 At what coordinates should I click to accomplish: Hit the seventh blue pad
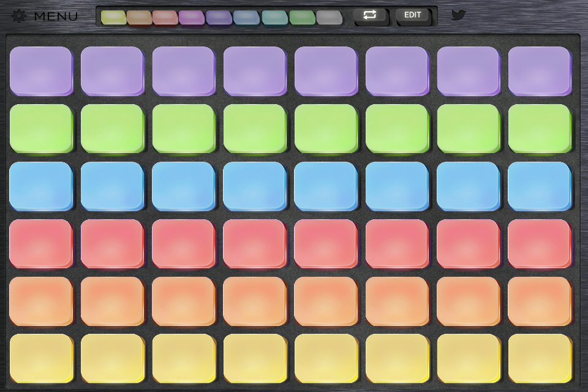point(469,186)
